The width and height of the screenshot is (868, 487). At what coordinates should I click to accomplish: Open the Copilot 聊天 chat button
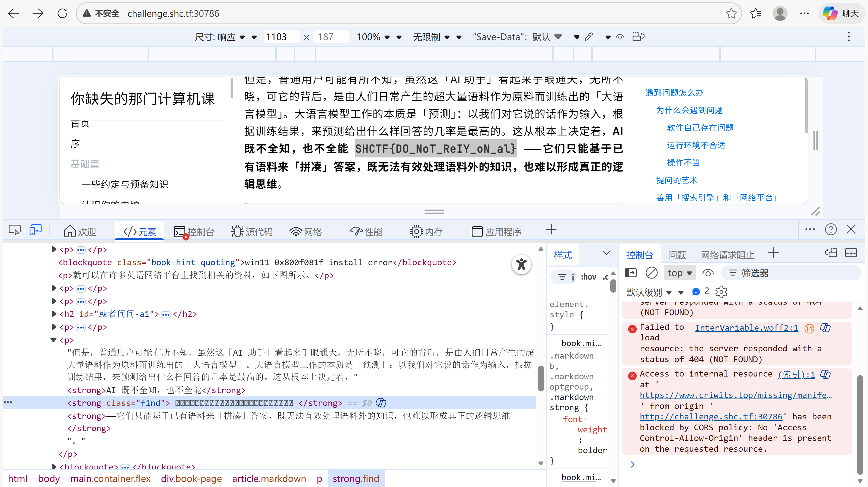(x=841, y=14)
